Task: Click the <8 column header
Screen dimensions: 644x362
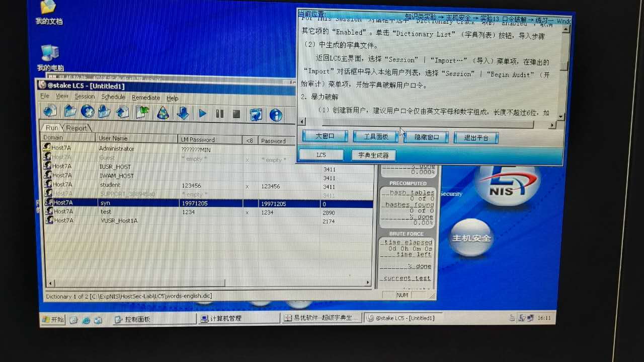Action: pyautogui.click(x=250, y=140)
